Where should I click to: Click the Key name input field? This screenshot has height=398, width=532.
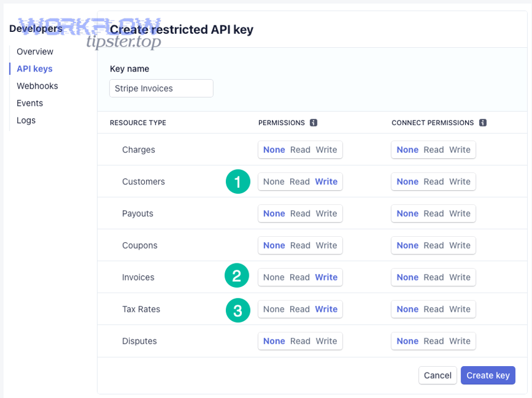coord(160,88)
